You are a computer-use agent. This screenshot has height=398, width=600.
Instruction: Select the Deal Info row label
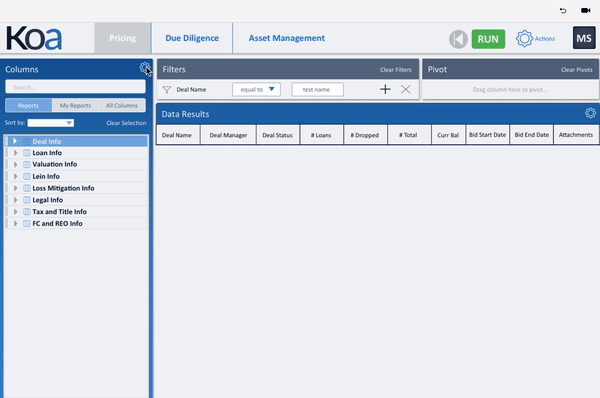tap(47, 141)
